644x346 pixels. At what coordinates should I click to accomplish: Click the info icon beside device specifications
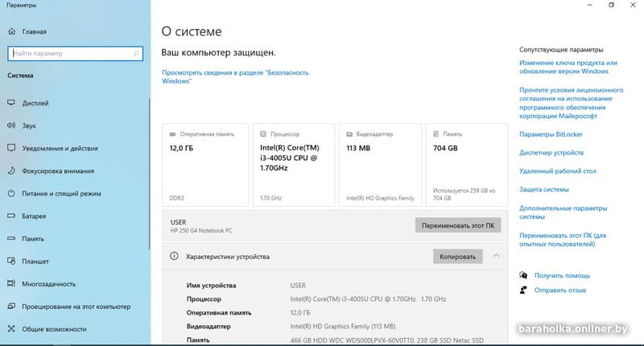tap(174, 256)
